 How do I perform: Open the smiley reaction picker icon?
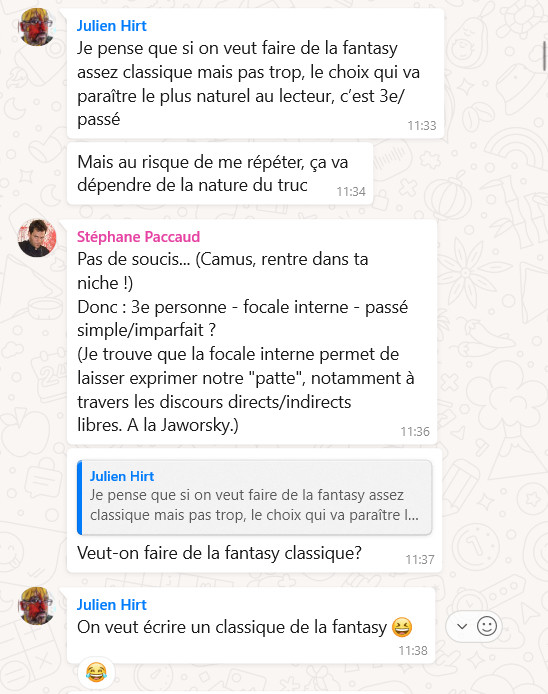(486, 626)
